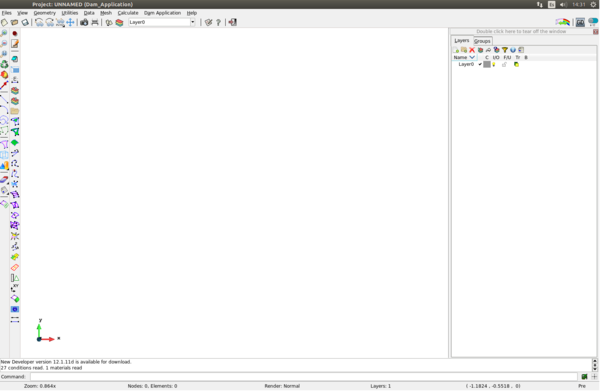600x391 pixels.
Task: Open the Dam Application menu
Action: click(x=162, y=13)
